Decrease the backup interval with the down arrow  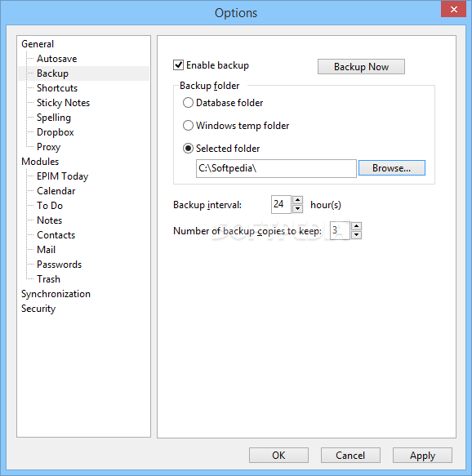[x=297, y=209]
